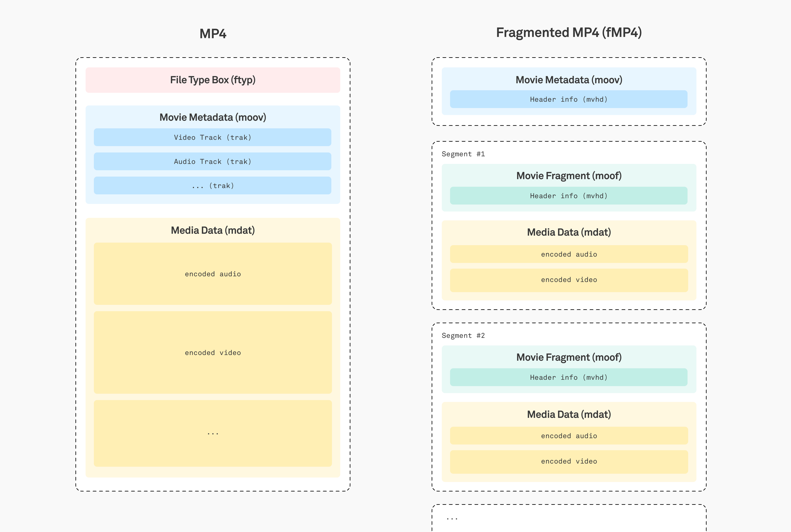Select the Video Track (trak) bar
Image resolution: width=791 pixels, height=532 pixels.
point(212,137)
